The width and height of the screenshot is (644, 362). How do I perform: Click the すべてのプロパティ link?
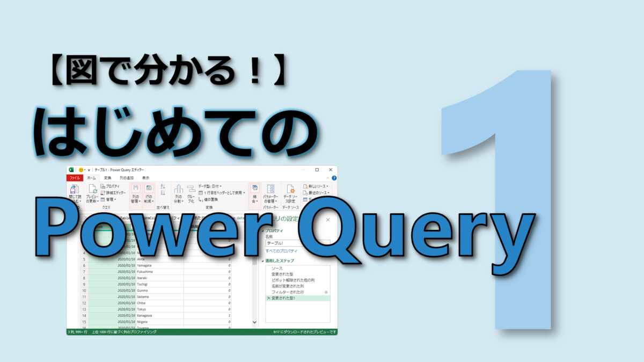[282, 251]
